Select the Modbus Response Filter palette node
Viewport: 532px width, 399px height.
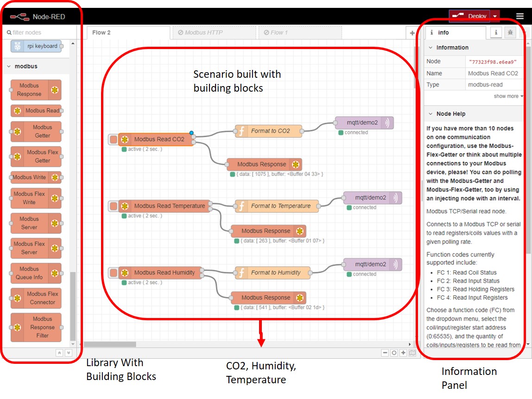36,327
